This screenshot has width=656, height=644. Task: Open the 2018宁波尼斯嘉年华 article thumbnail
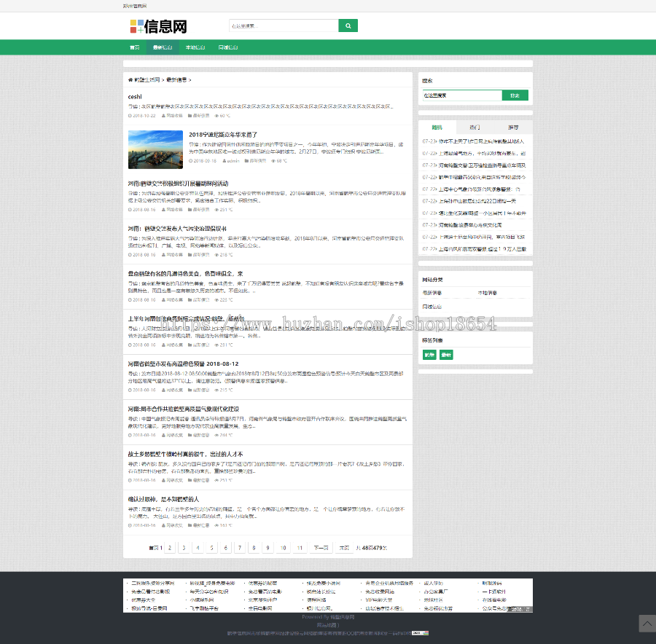pyautogui.click(x=155, y=149)
